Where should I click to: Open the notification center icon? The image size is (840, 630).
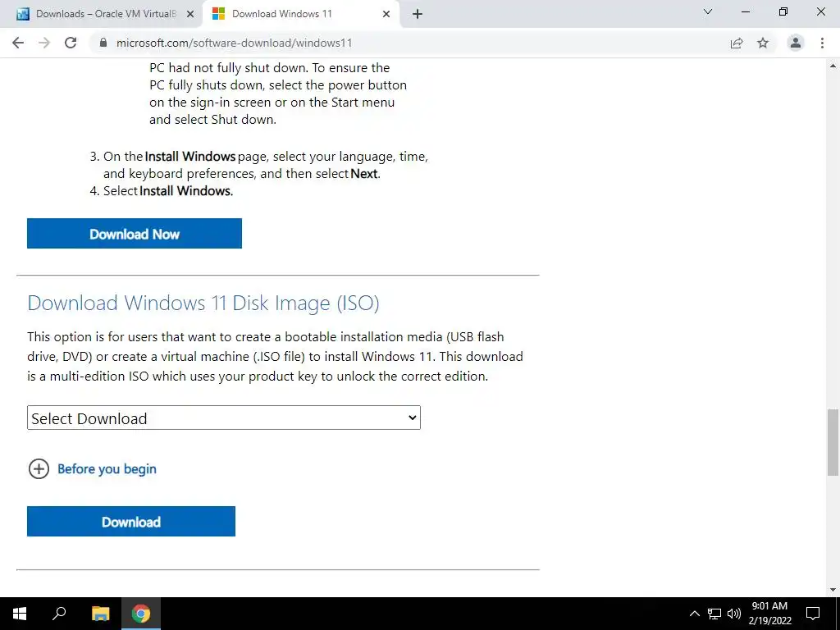[813, 614]
